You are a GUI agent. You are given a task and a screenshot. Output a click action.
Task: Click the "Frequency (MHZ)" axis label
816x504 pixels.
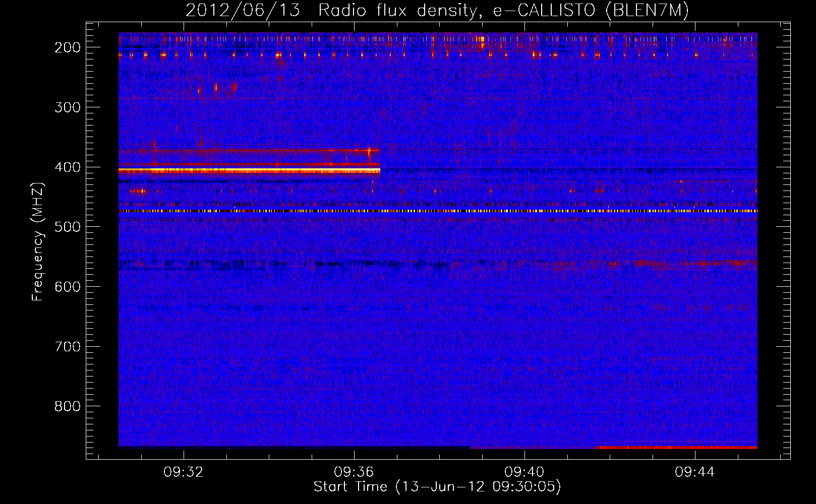(38, 241)
